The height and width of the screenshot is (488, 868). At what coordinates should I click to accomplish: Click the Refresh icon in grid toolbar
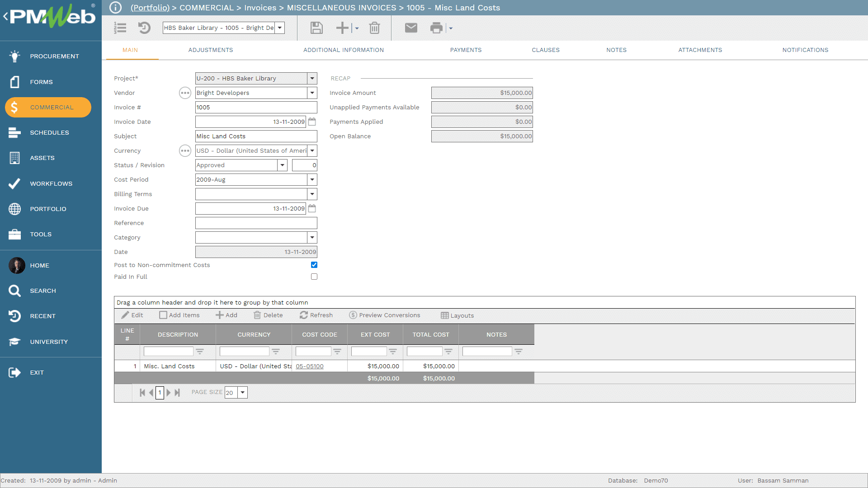point(303,315)
